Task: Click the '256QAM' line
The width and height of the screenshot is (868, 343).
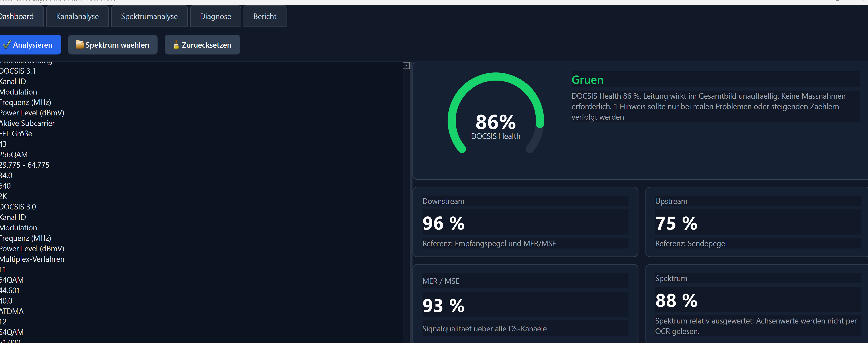Action: click(x=14, y=155)
